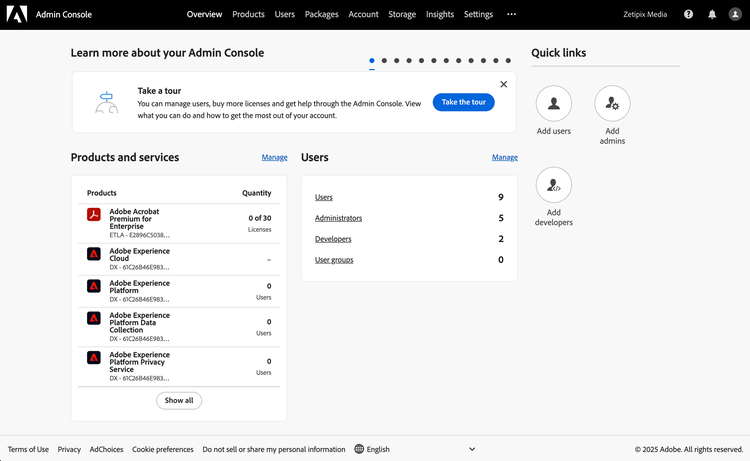
Task: Click the Add users quick link icon
Action: pos(554,104)
